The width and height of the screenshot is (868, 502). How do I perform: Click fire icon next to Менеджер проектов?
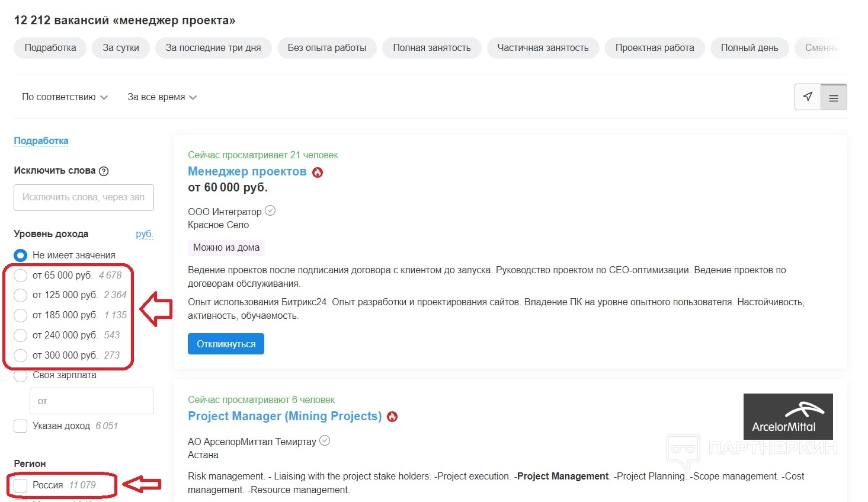(318, 172)
